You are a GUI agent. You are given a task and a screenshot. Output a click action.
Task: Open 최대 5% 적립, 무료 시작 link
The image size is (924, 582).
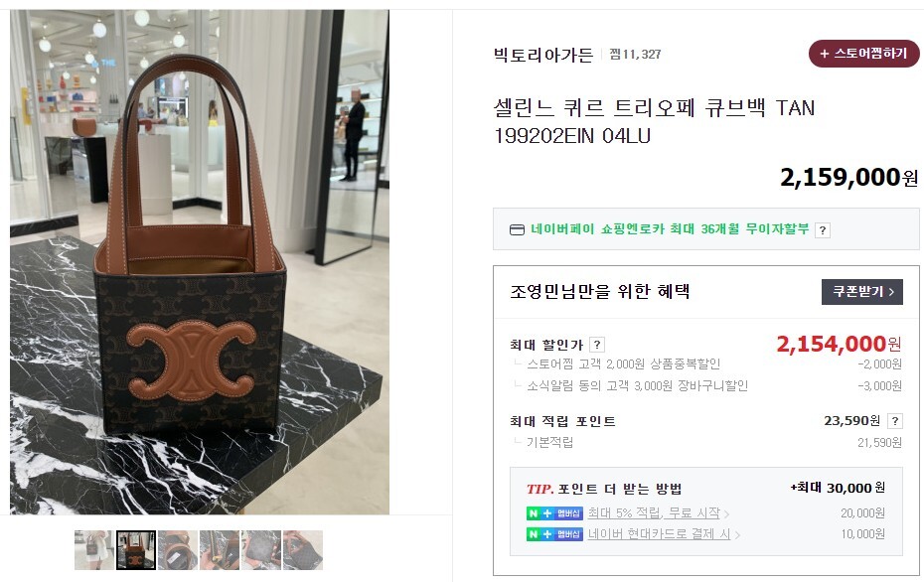[654, 513]
